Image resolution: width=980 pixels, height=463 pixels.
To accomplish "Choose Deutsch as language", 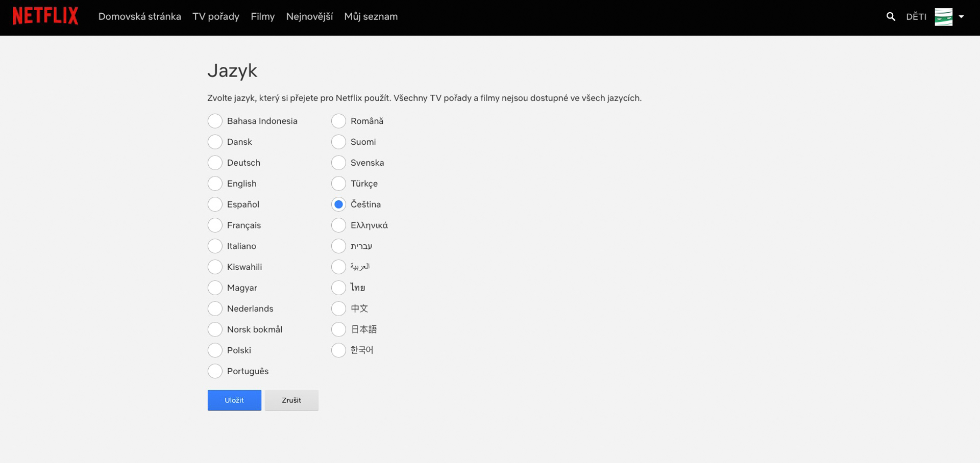I will tap(215, 163).
